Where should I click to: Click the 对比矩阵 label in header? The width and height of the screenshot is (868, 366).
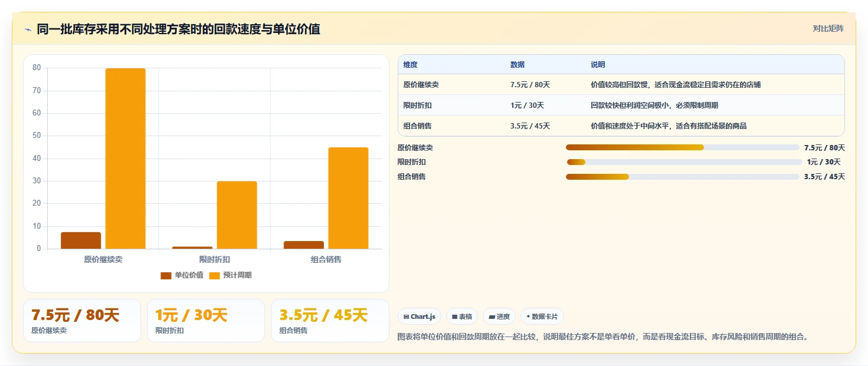coord(828,28)
